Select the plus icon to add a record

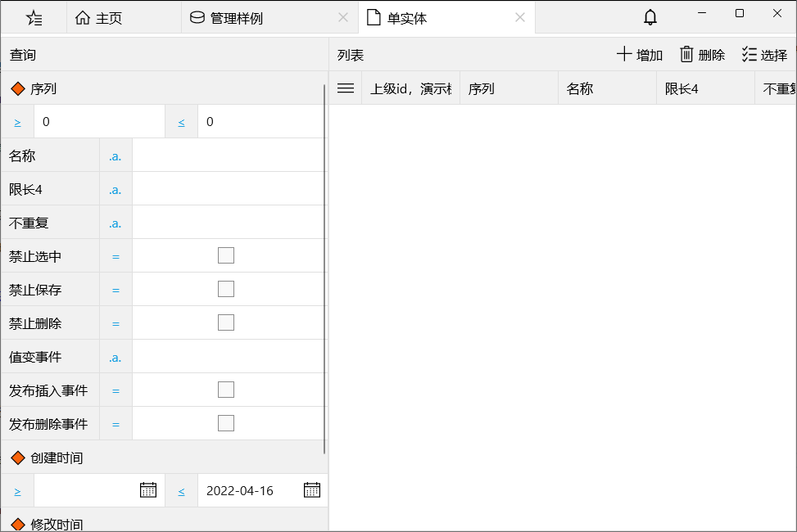pos(623,54)
